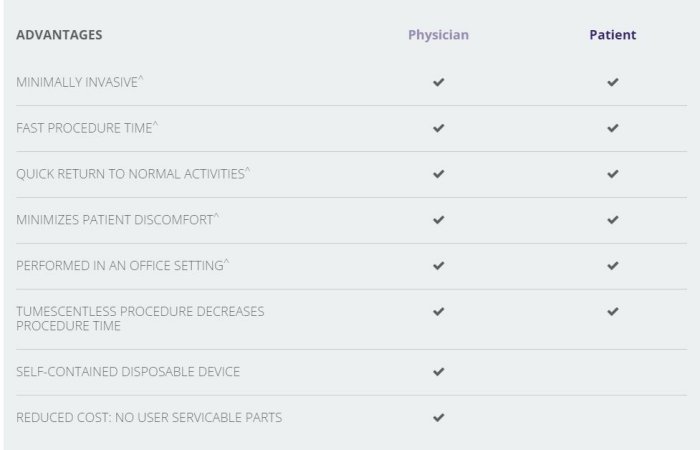Click the Self-Contained Disposable Device label

click(128, 372)
